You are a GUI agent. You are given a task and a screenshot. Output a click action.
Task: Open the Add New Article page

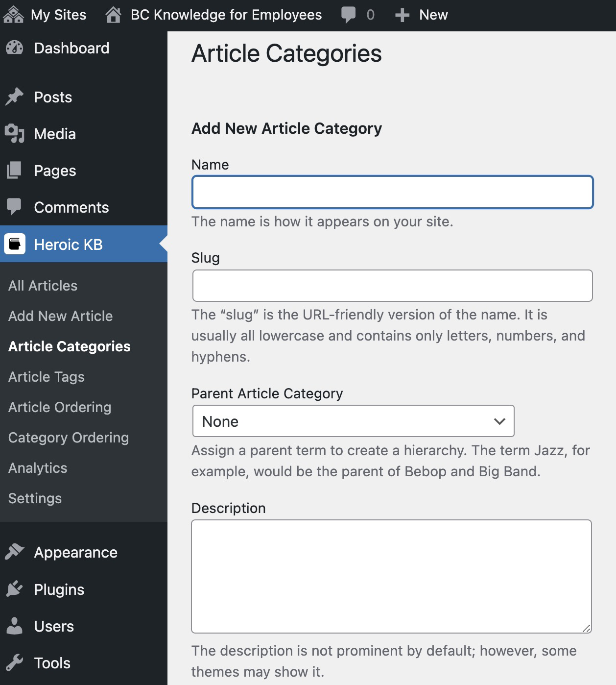pyautogui.click(x=60, y=316)
